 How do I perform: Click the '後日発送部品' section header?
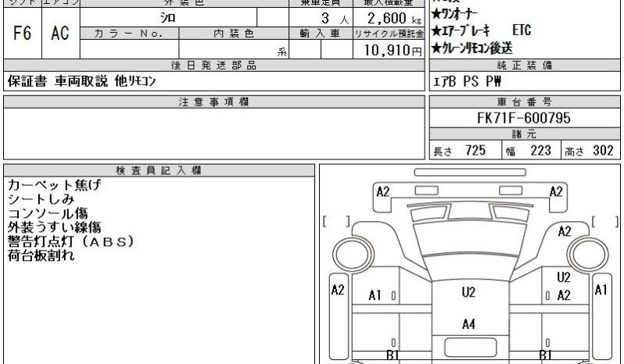[x=214, y=65]
